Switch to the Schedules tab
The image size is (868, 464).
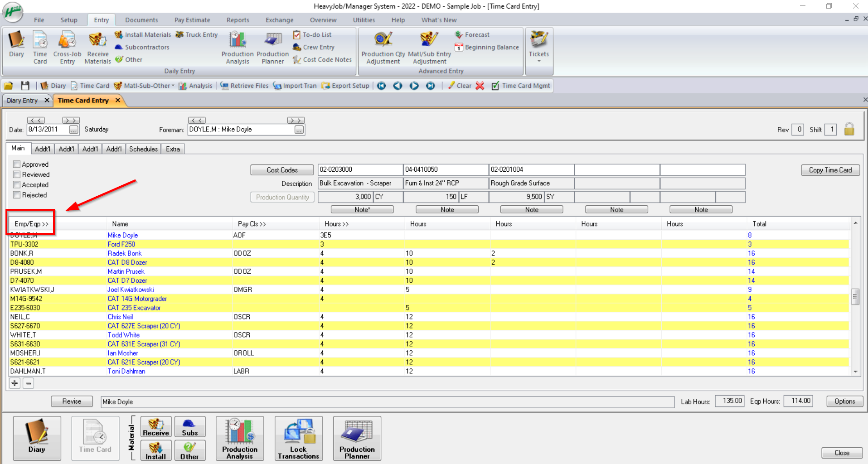[143, 149]
